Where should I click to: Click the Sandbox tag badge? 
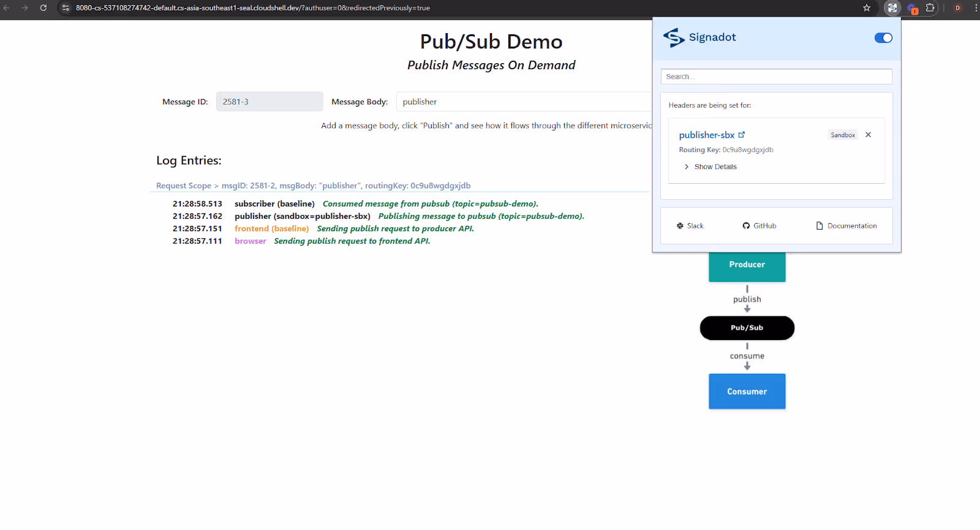point(843,135)
